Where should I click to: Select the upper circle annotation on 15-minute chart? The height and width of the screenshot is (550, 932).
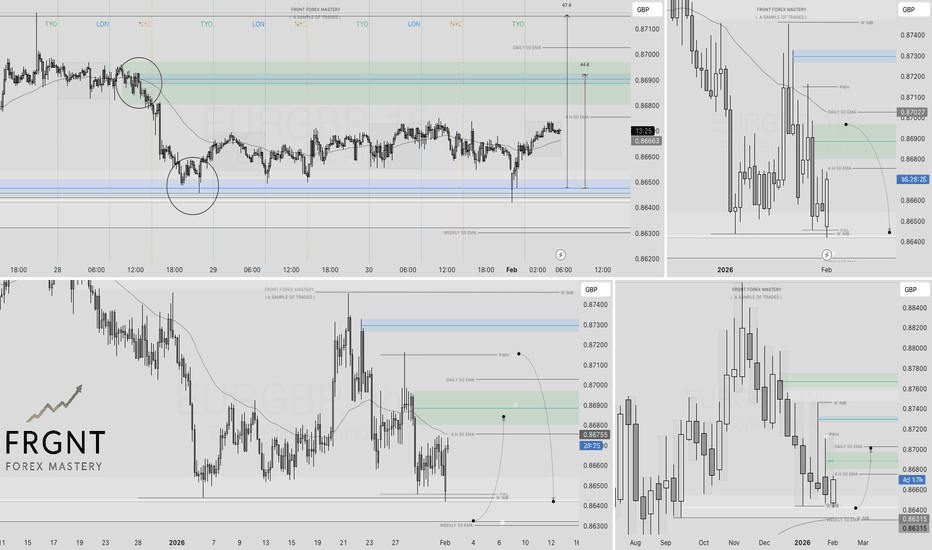pos(139,83)
